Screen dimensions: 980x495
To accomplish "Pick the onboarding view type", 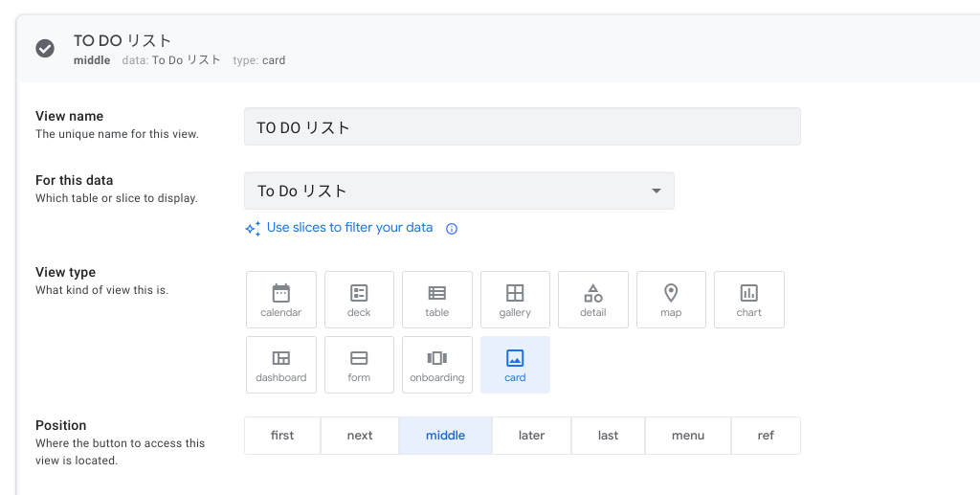I will [x=437, y=365].
